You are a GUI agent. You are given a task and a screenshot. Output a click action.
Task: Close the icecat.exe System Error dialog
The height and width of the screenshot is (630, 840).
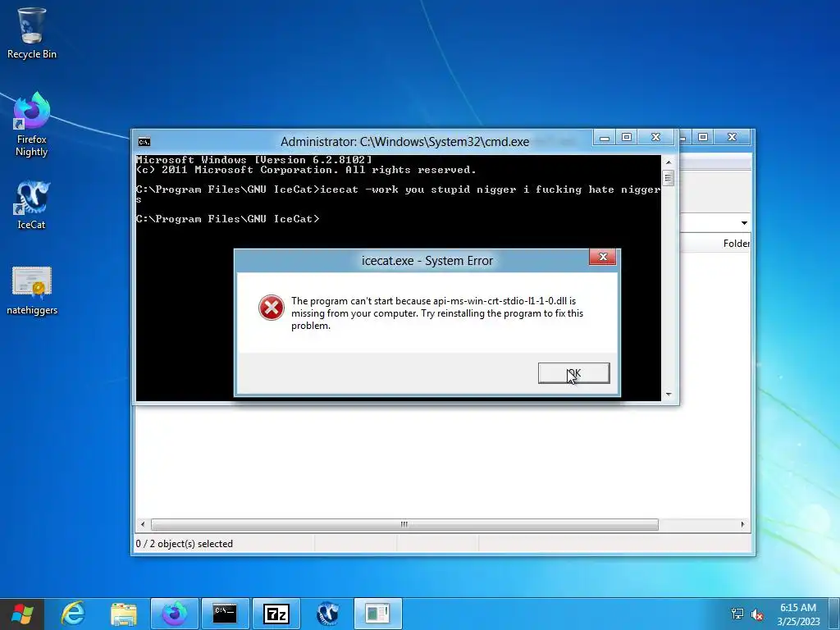603,257
